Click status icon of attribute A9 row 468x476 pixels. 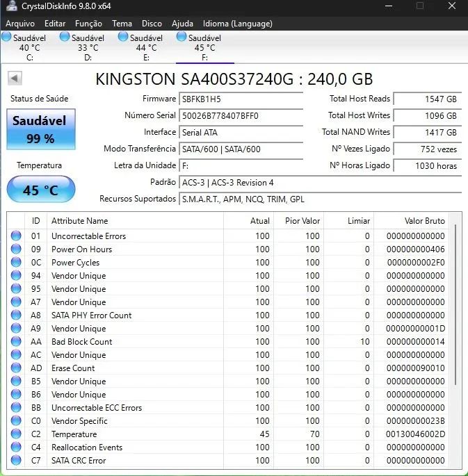16,328
